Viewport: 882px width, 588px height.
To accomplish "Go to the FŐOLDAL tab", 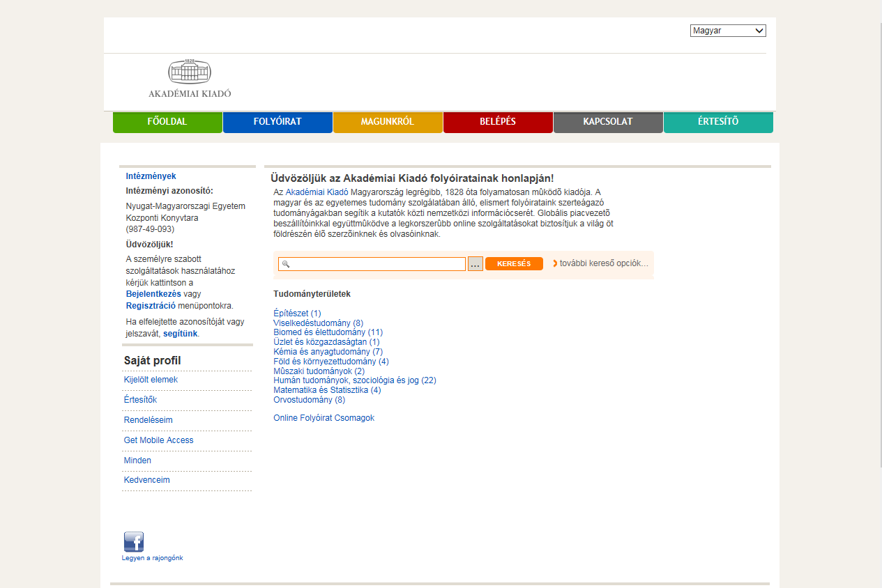I will pyautogui.click(x=167, y=122).
